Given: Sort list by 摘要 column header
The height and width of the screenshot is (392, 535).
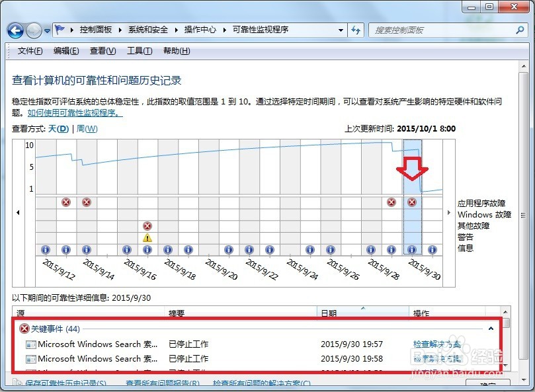Looking at the screenshot, I should click(x=241, y=312).
